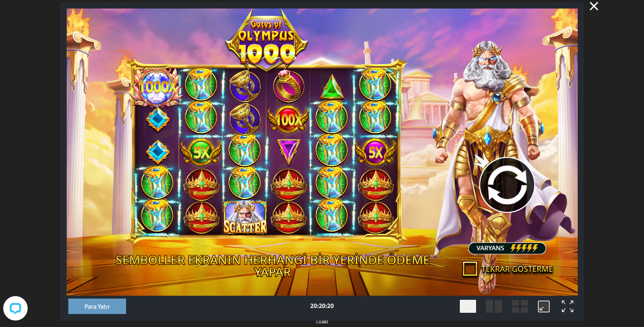Close the game overlay with X
The image size is (644, 327).
click(x=594, y=6)
